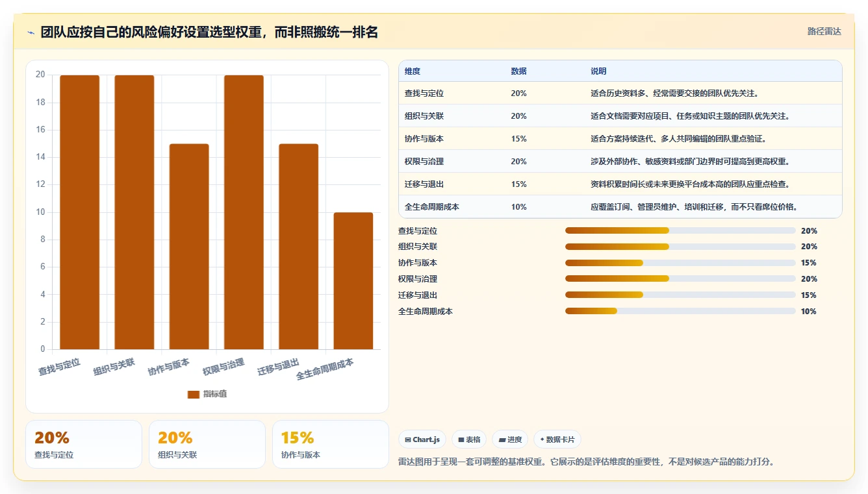Click the description starting 涉及外部协作
This screenshot has height=494, width=868.
(x=691, y=162)
